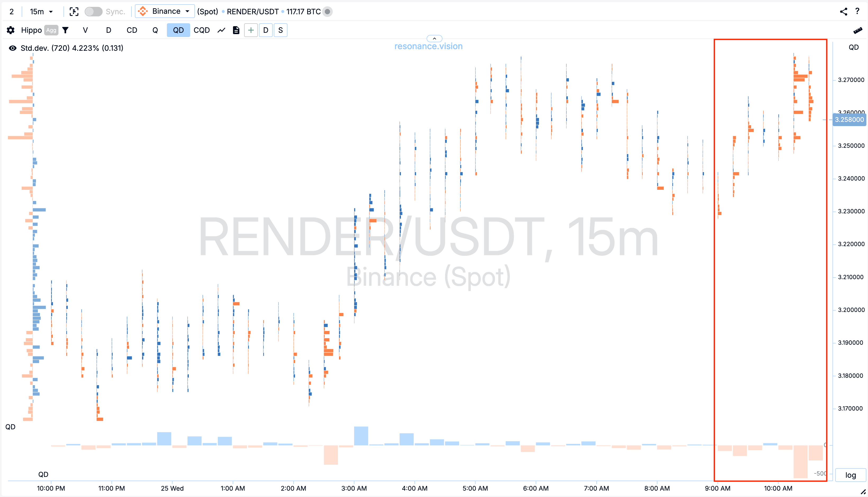Select the ruler measure tool
This screenshot has height=497, width=868.
tap(857, 31)
